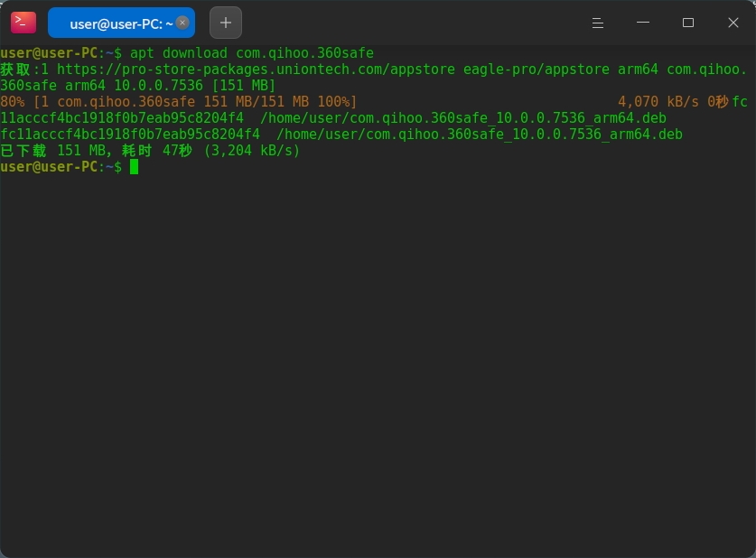The image size is (756, 558).
Task: Click the '80% [1 com.qihoo.360safe' progress line
Action: (x=179, y=102)
